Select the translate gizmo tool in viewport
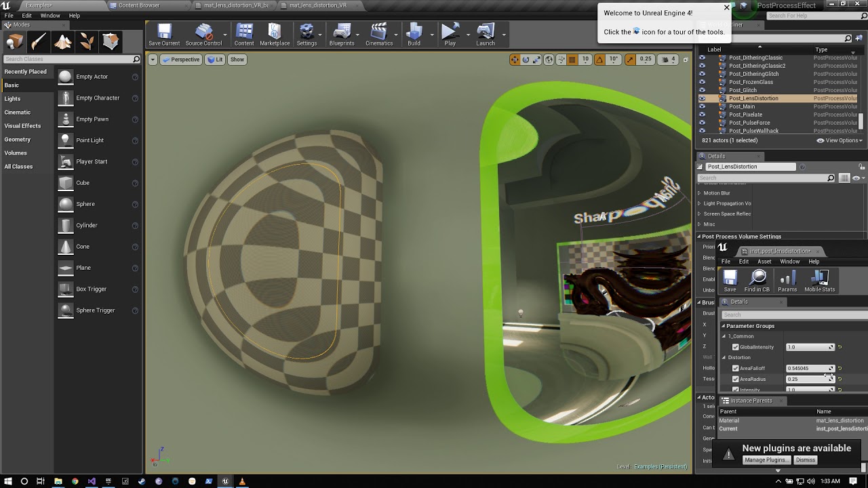Image resolution: width=868 pixels, height=488 pixels. pos(515,60)
